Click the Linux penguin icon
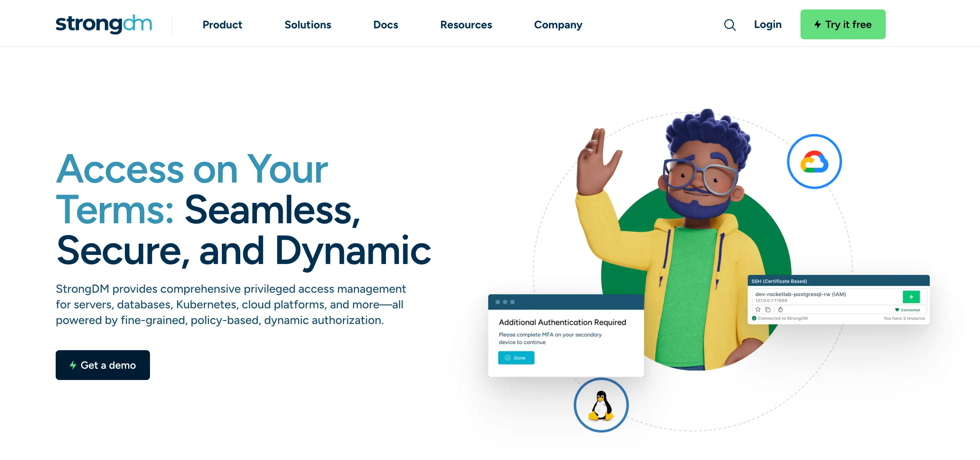 601,405
